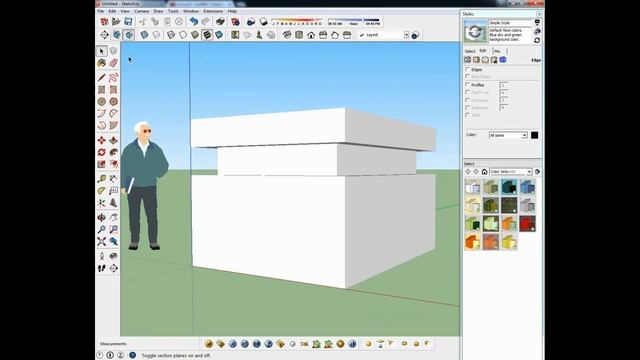Select the Rotate tool
Viewport: 640px width, 360px height.
[102, 152]
